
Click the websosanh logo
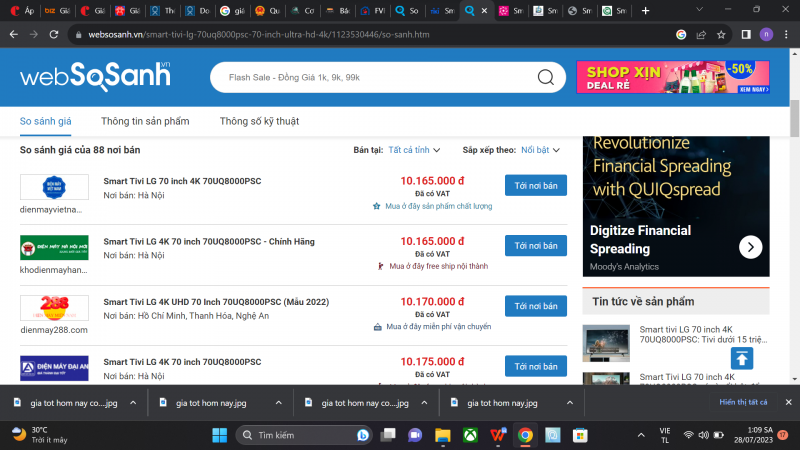coord(95,77)
